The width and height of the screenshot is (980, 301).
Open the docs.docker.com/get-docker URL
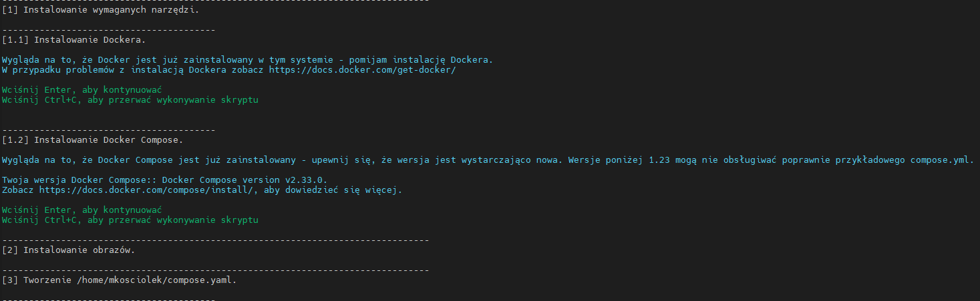click(x=362, y=70)
